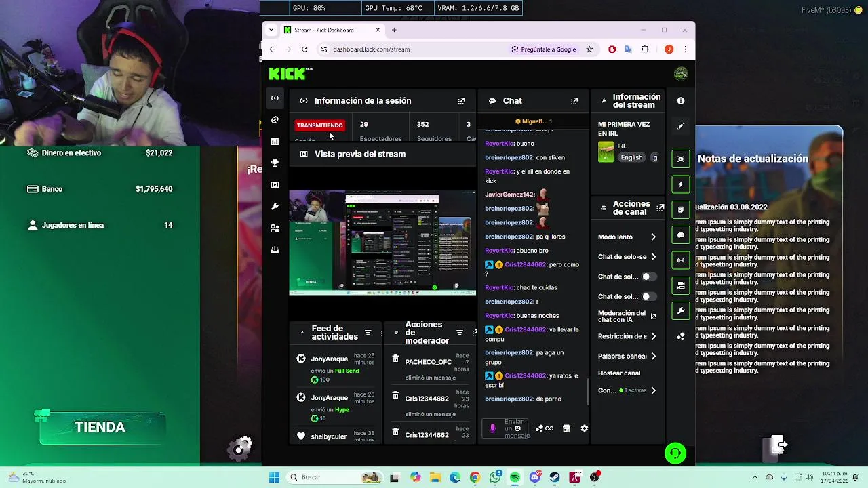868x488 pixels.
Task: Click Pregúntale a Google button
Action: [544, 49]
